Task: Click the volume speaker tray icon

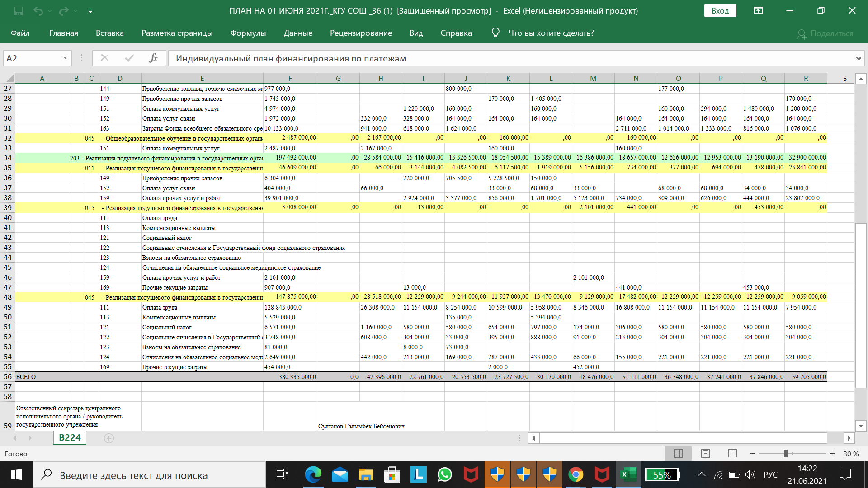Action: (750, 474)
